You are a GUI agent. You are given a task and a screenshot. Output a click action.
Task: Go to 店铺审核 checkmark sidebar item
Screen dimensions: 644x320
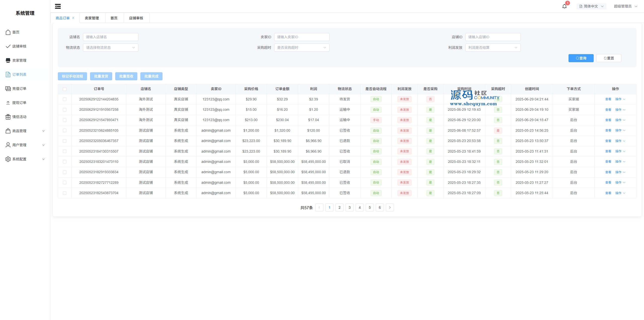[8, 46]
